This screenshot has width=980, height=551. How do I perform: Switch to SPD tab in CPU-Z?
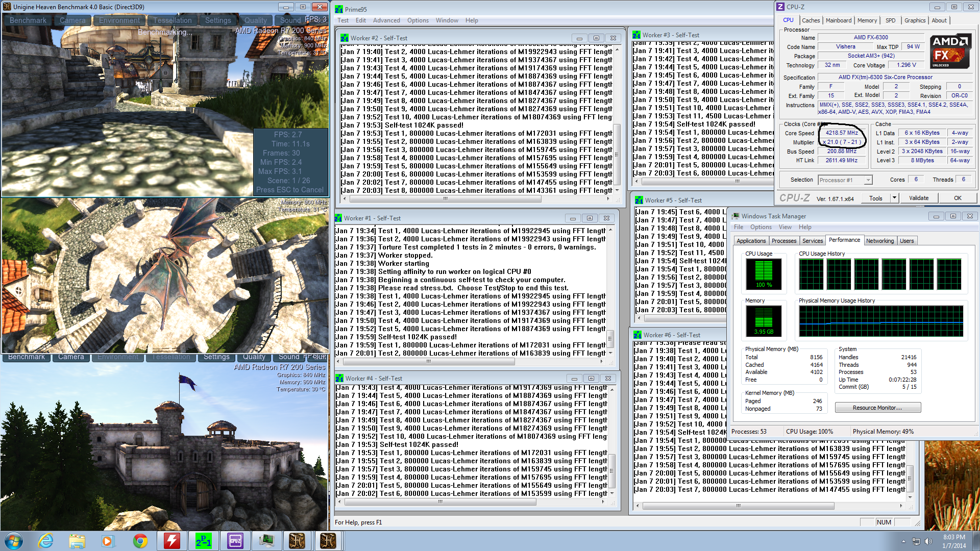tap(891, 20)
